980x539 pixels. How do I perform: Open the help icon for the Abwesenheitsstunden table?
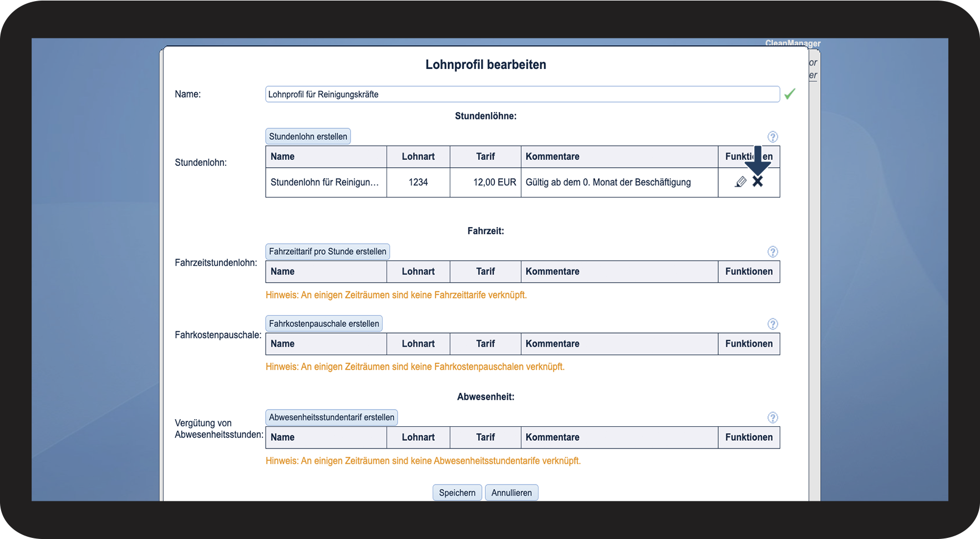click(773, 417)
